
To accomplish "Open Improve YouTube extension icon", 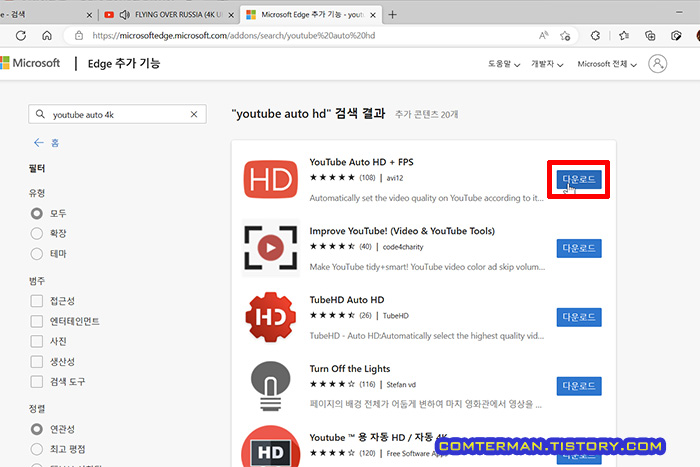I will pyautogui.click(x=271, y=248).
